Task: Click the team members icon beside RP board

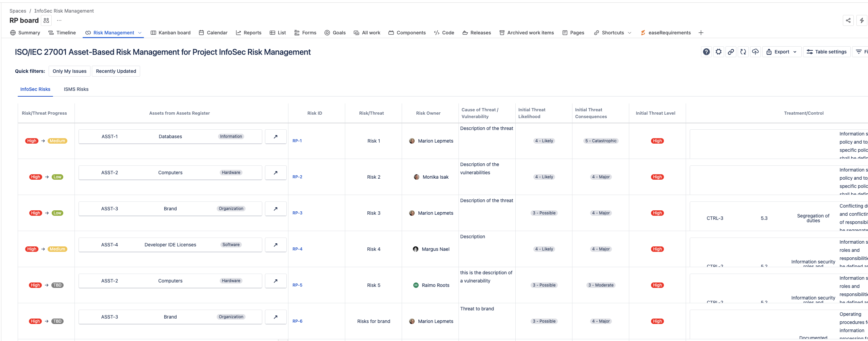Action: [x=46, y=20]
